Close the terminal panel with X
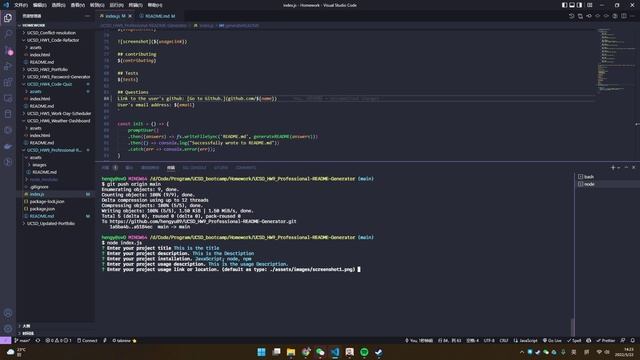 (x=633, y=167)
